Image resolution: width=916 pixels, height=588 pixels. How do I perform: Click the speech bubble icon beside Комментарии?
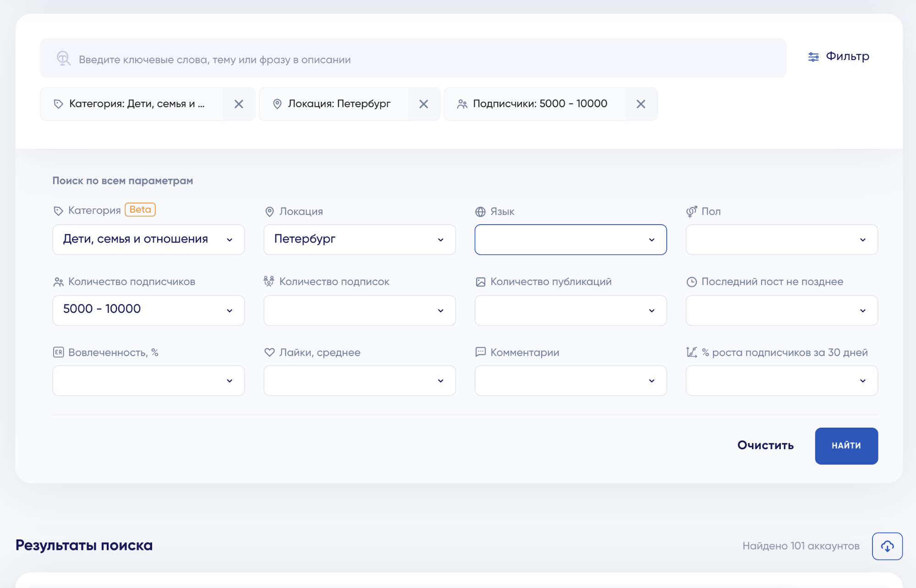click(480, 352)
